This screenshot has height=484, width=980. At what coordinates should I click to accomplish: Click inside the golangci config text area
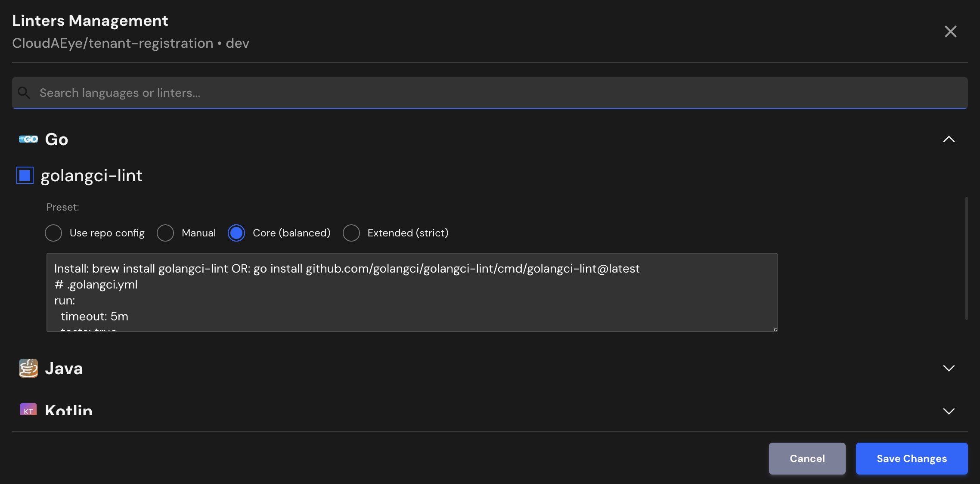(x=412, y=292)
